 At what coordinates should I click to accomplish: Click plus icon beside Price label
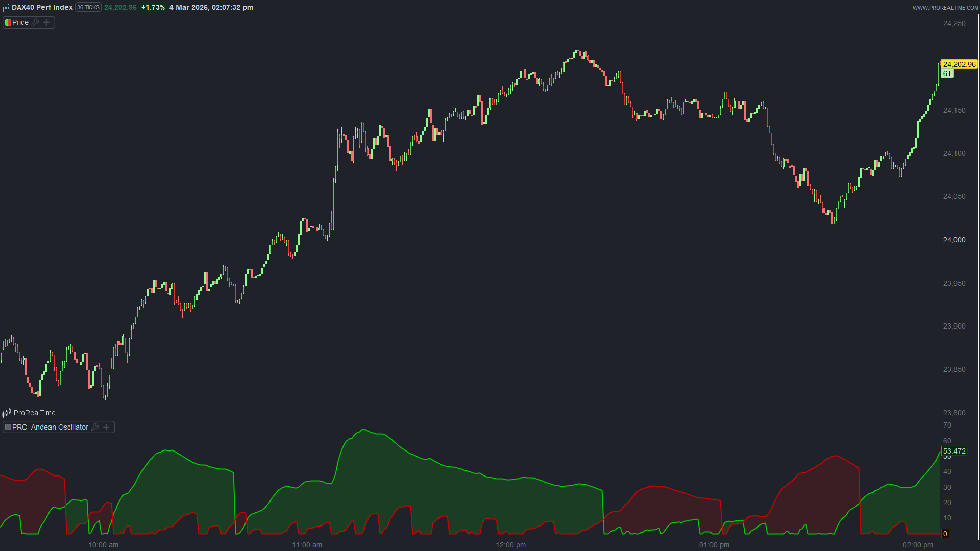coord(46,22)
